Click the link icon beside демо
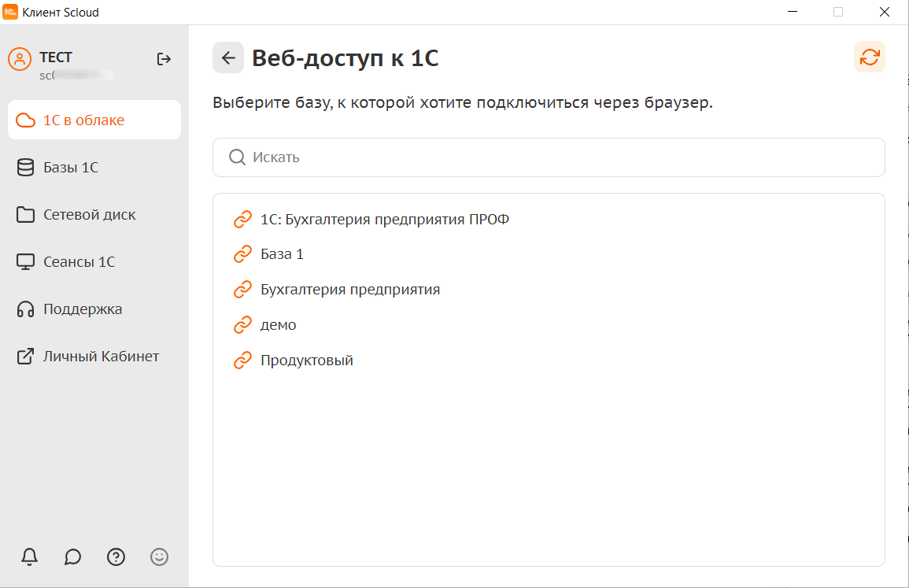The image size is (909, 588). [x=242, y=325]
